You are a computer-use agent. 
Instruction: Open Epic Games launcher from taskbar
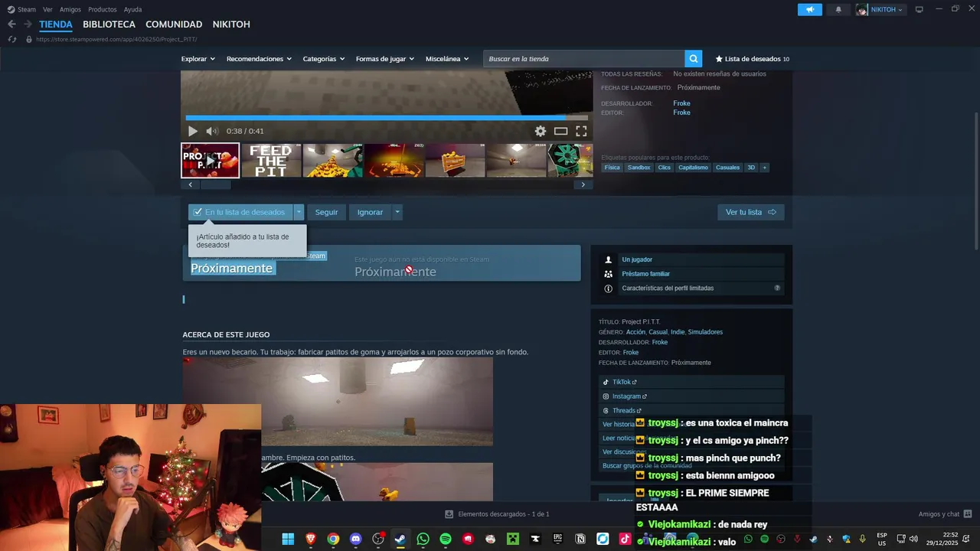(558, 539)
